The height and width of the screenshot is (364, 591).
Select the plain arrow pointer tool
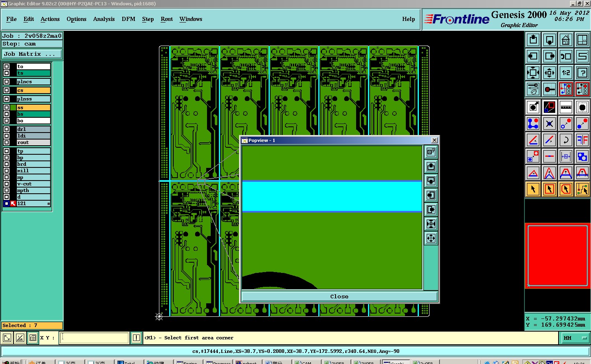click(533, 189)
